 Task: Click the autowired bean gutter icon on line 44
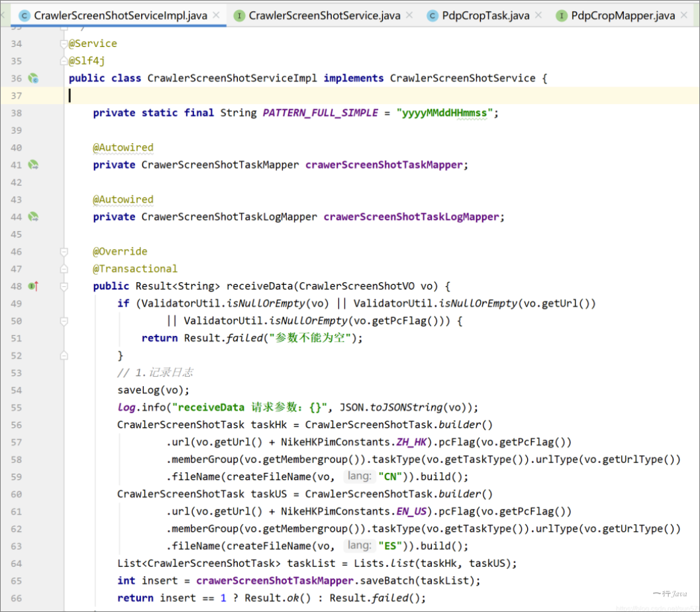click(34, 217)
